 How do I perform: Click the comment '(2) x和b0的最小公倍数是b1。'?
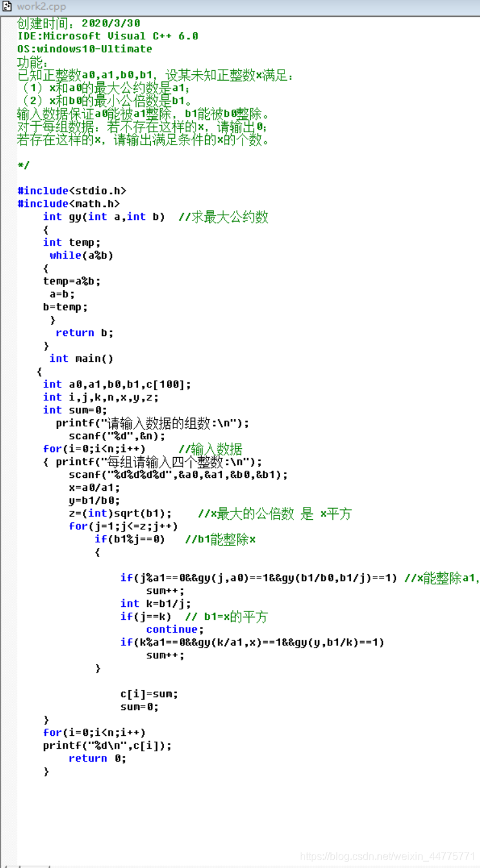pyautogui.click(x=106, y=101)
